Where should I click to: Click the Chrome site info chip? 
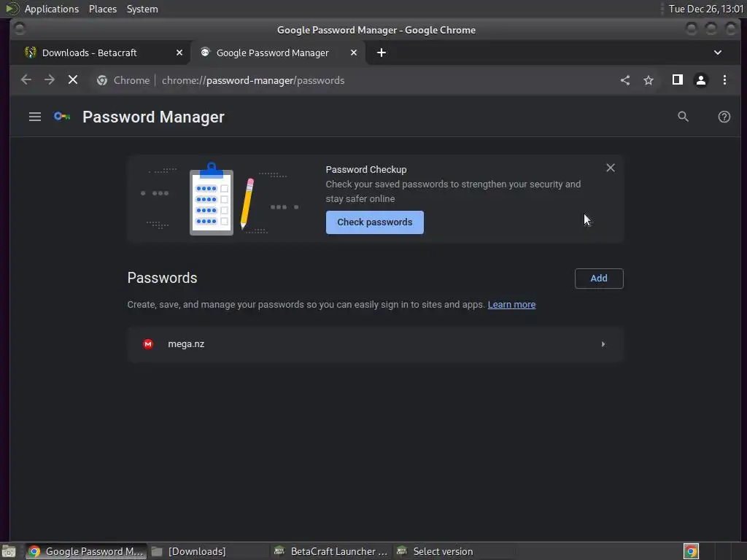(123, 80)
